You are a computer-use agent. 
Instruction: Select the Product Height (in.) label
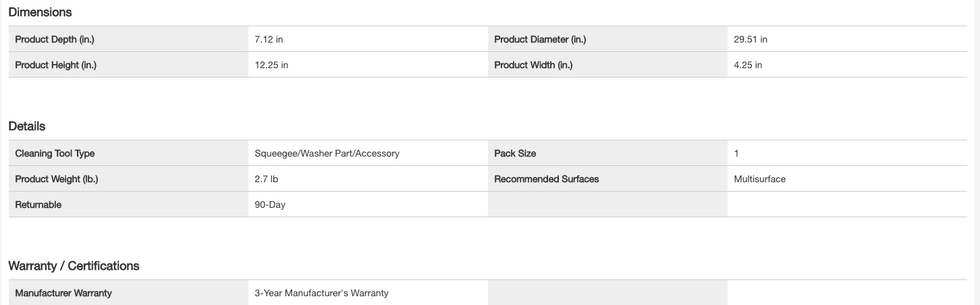(x=56, y=65)
